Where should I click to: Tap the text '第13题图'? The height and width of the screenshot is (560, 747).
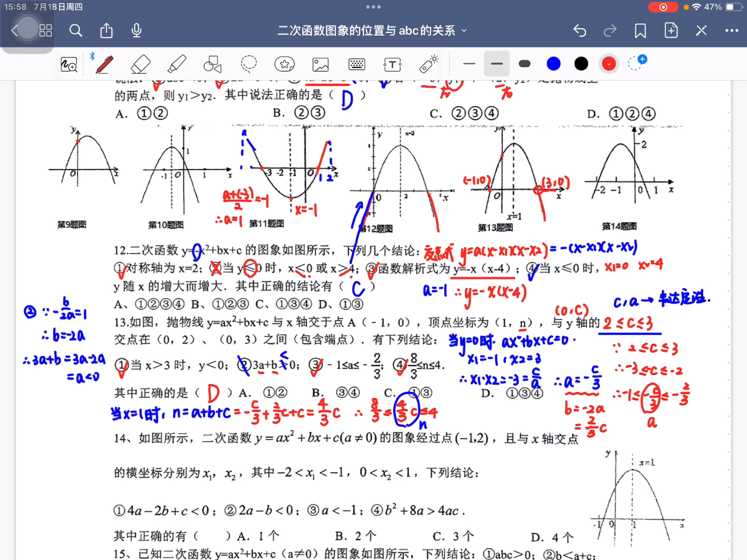tap(495, 227)
